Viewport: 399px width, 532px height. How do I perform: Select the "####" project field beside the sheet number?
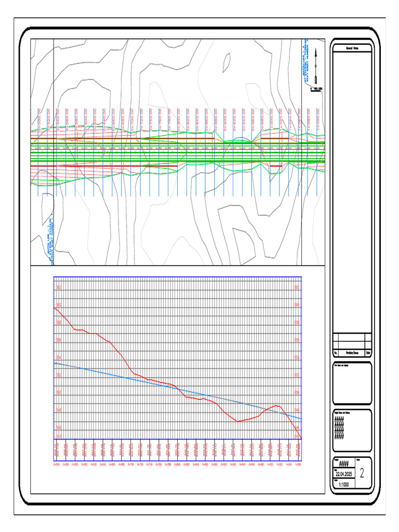click(344, 464)
